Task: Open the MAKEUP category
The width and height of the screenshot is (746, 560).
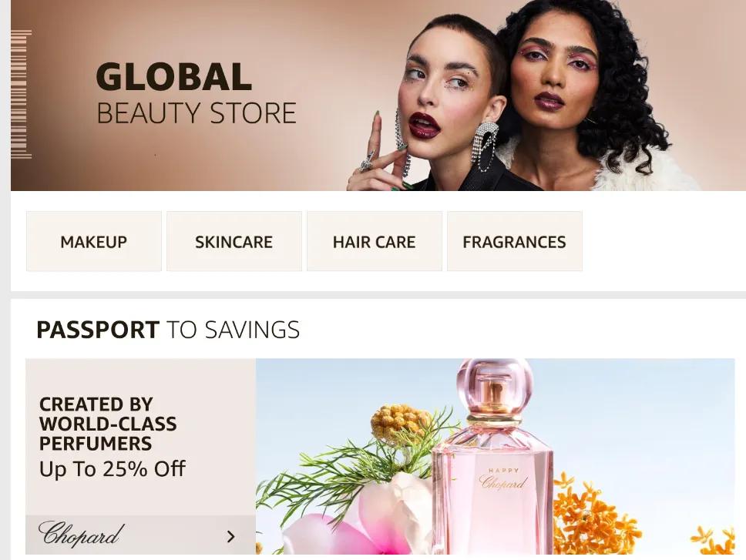Action: point(94,242)
